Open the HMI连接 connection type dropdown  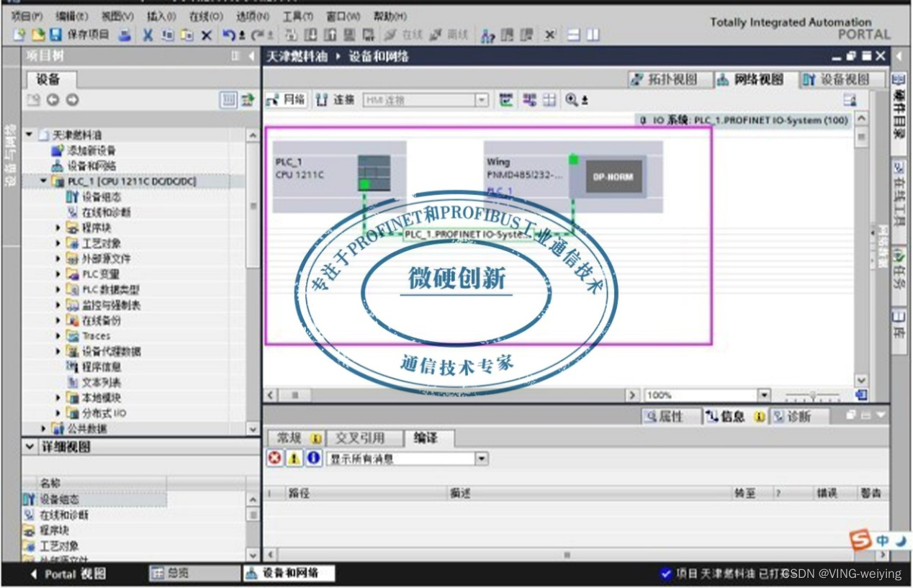pos(482,100)
